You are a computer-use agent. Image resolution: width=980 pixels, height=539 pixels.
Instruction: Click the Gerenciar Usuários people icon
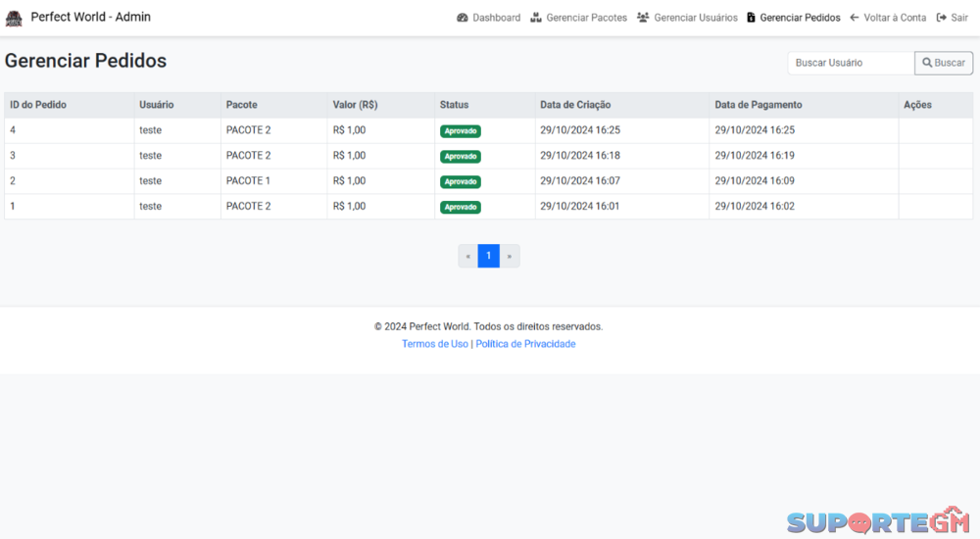click(643, 18)
